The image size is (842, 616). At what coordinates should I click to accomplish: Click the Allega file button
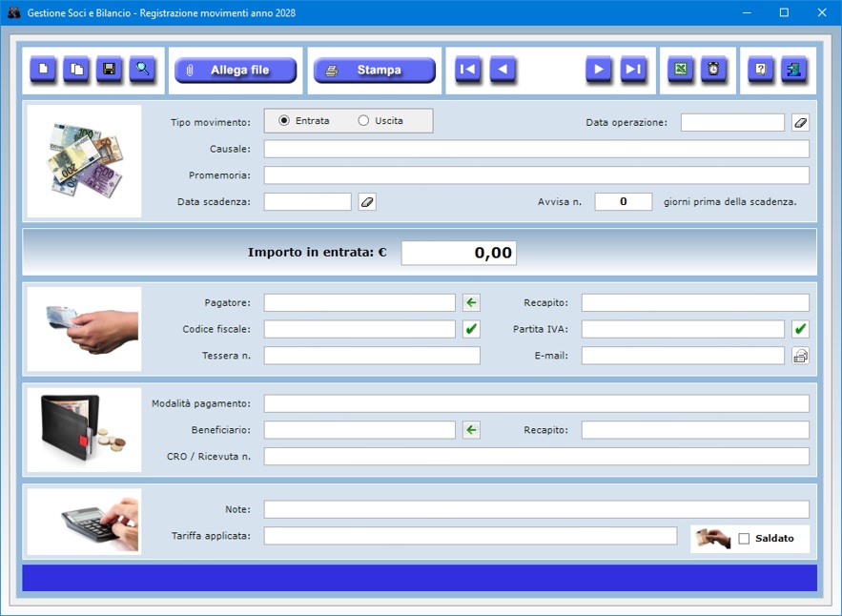(x=236, y=71)
